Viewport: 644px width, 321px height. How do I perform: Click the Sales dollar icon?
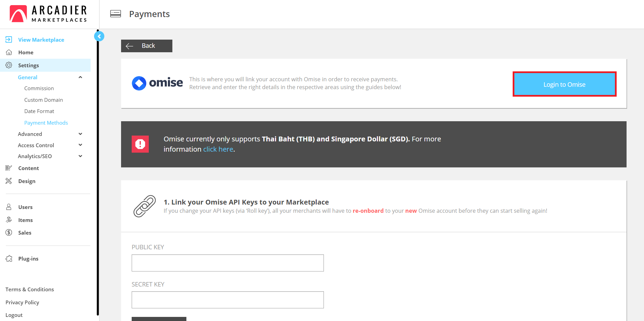pos(9,233)
